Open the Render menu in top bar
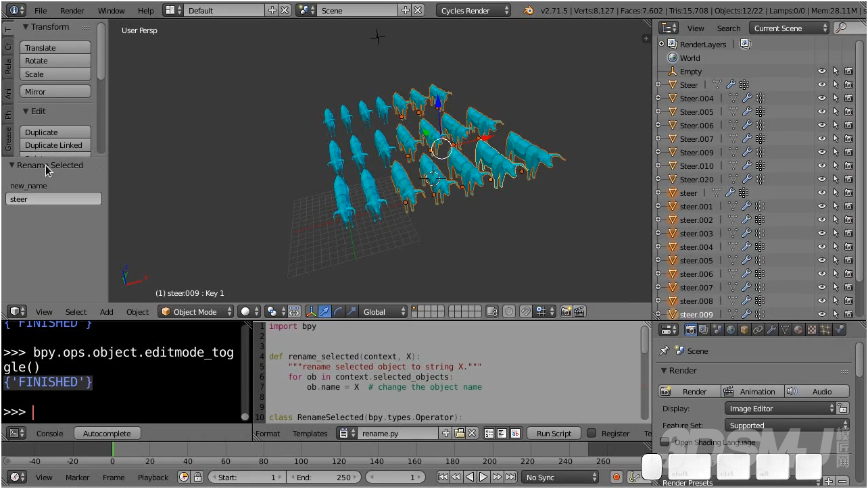Image resolution: width=868 pixels, height=489 pixels. pyautogui.click(x=72, y=10)
